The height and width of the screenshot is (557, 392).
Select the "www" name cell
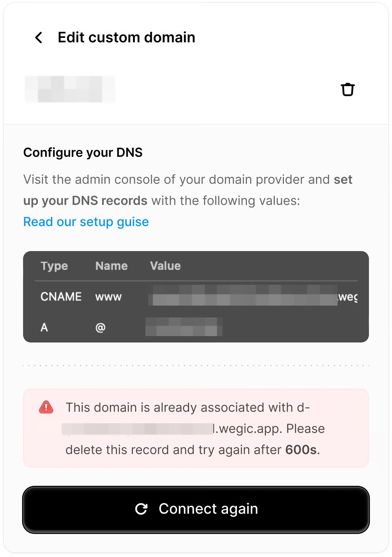coord(108,297)
